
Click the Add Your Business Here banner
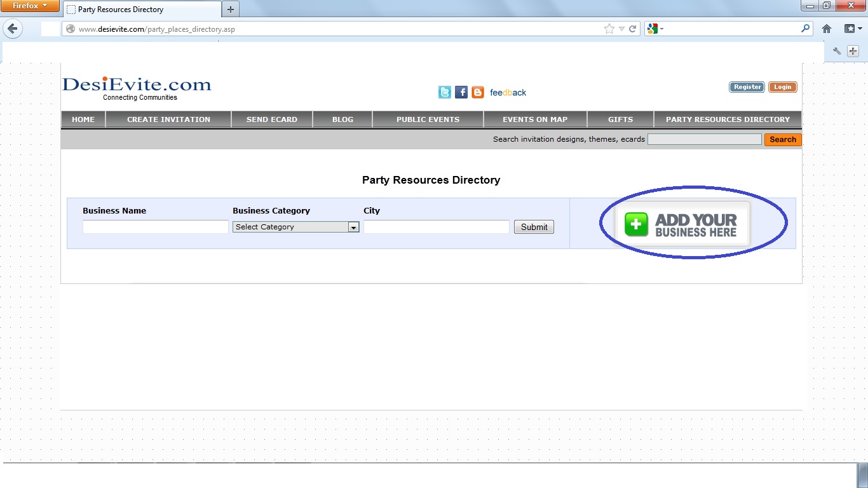tap(683, 224)
